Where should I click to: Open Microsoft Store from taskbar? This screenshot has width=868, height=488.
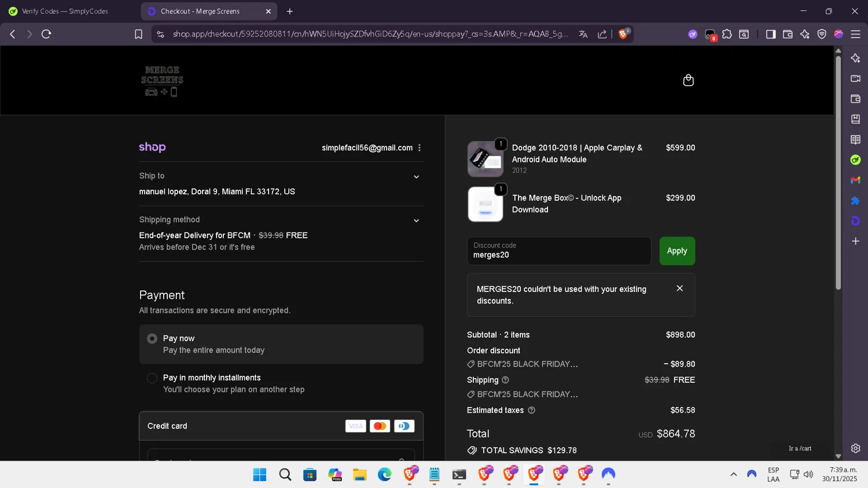(310, 475)
